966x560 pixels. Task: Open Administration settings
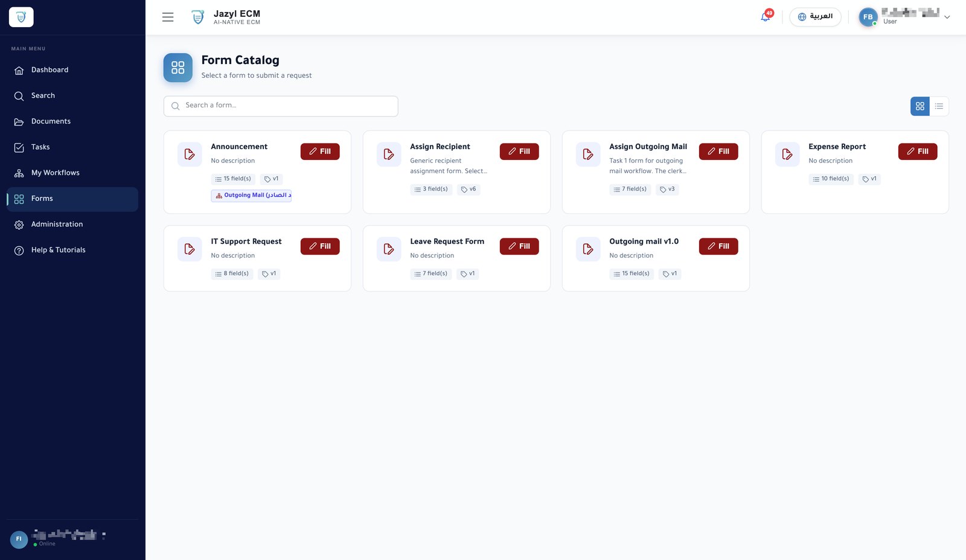[72, 224]
